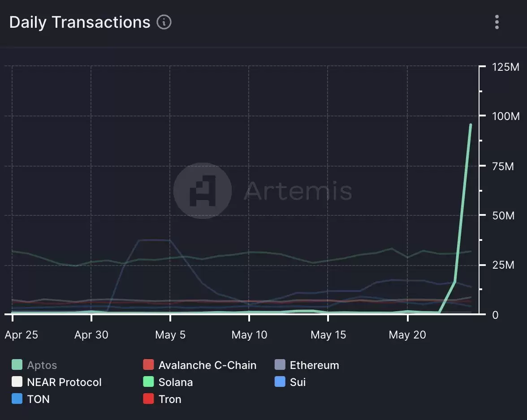The image size is (527, 420).
Task: Click the Solana green legend swatch
Action: click(148, 382)
